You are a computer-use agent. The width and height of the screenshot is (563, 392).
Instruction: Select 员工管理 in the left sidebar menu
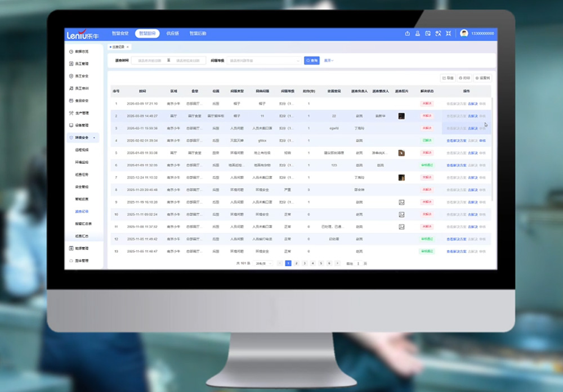[x=82, y=64]
